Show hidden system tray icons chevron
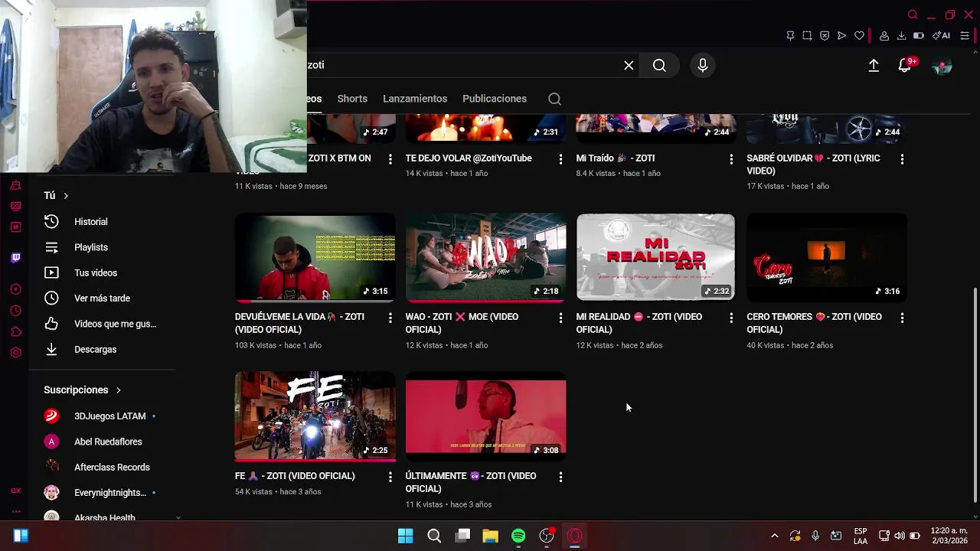The height and width of the screenshot is (551, 980). point(774,536)
